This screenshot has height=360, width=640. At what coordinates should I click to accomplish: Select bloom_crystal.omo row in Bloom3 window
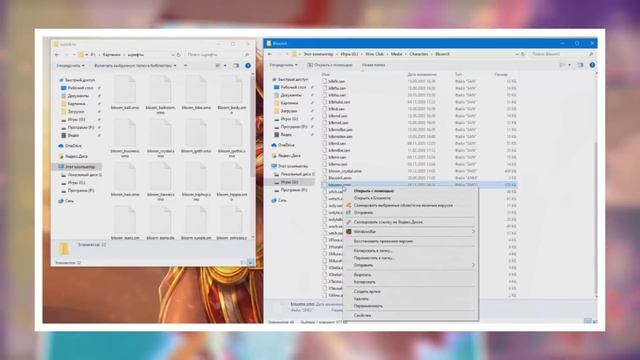coord(420,171)
